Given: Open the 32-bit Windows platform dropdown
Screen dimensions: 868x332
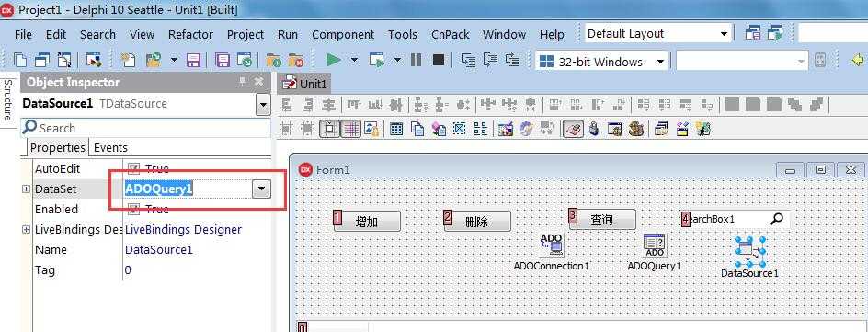Looking at the screenshot, I should [660, 62].
